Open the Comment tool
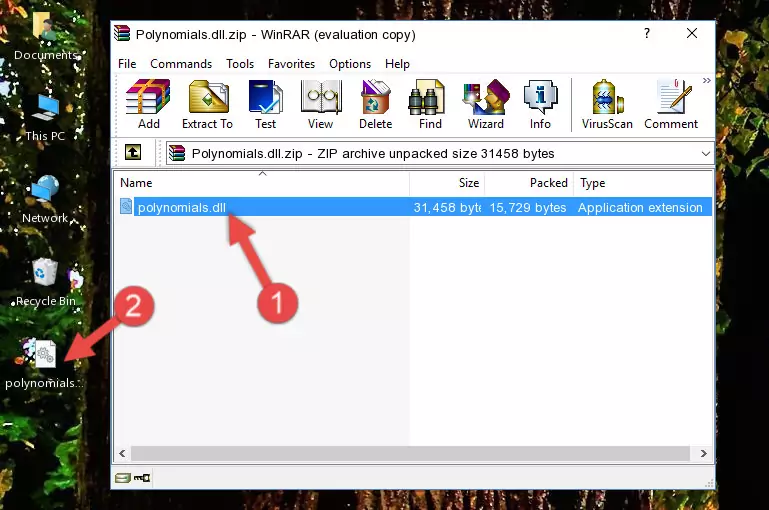Image resolution: width=769 pixels, height=510 pixels. [x=671, y=104]
